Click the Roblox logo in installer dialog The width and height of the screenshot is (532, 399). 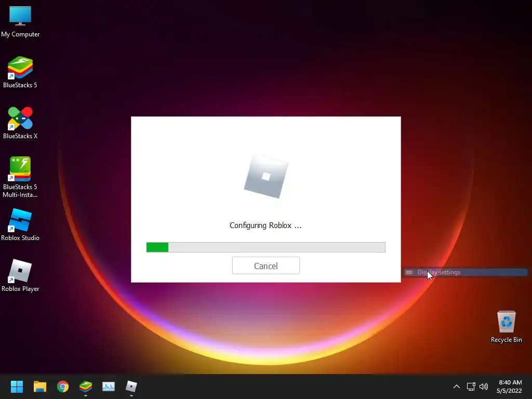pos(266,177)
